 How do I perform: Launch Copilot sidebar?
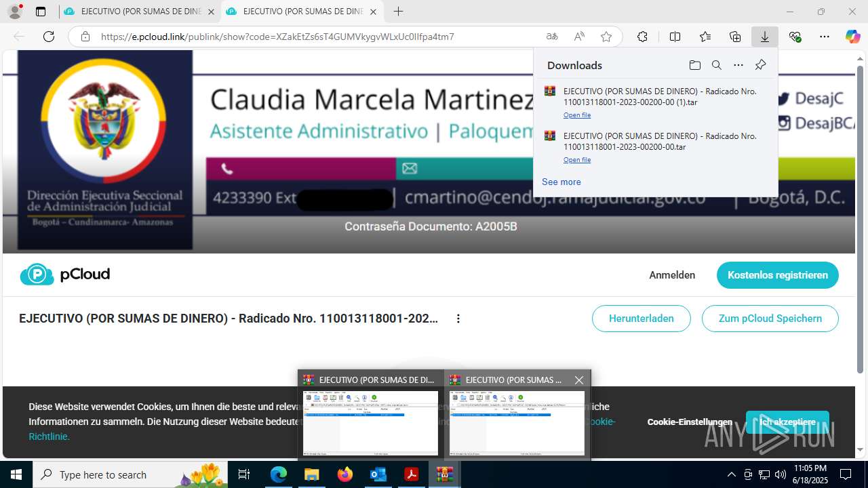[x=852, y=37]
